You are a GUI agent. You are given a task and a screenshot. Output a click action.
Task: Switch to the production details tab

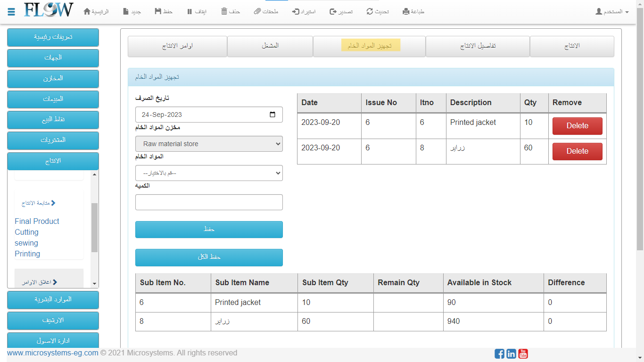point(478,46)
